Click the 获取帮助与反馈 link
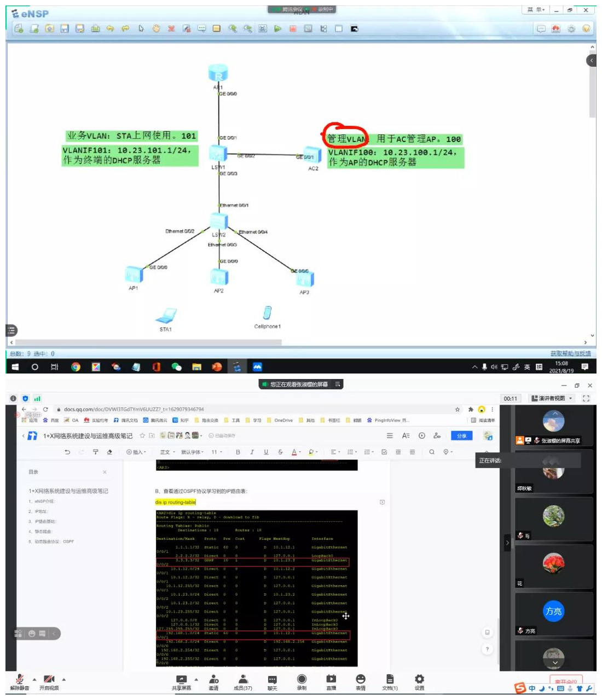This screenshot has height=700, width=602. (x=570, y=353)
